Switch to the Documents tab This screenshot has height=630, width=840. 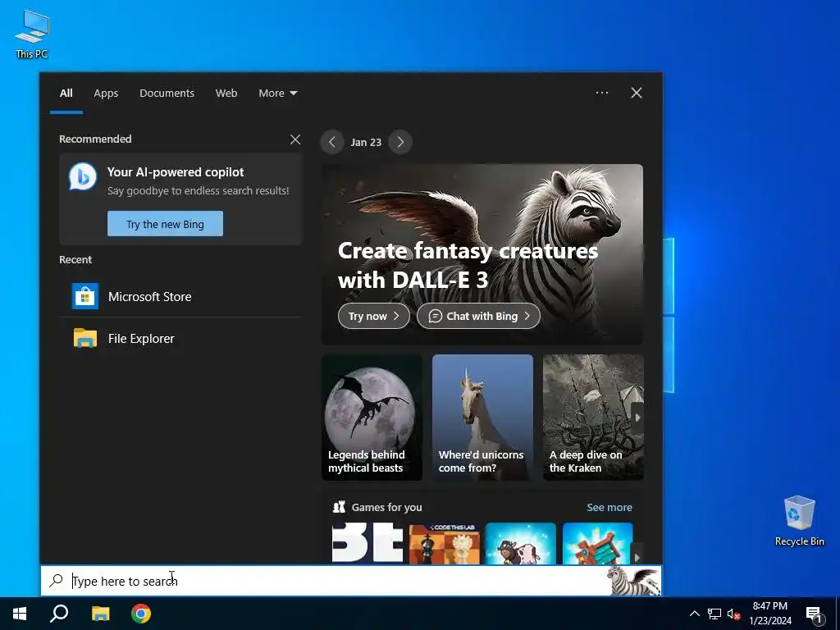click(x=167, y=94)
